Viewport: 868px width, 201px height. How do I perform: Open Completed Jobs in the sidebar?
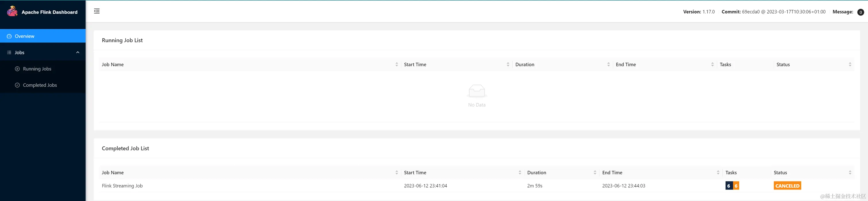tap(43, 85)
